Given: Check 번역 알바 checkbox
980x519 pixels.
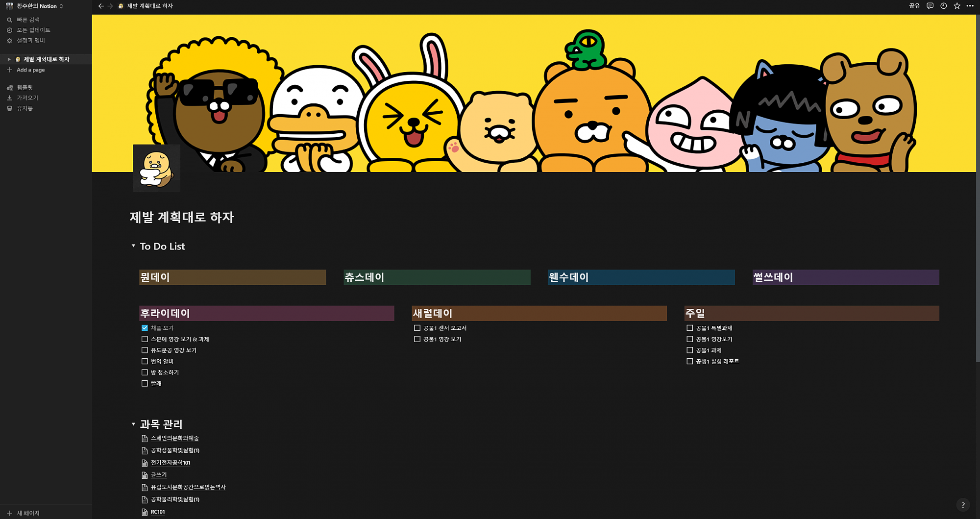Looking at the screenshot, I should [145, 361].
